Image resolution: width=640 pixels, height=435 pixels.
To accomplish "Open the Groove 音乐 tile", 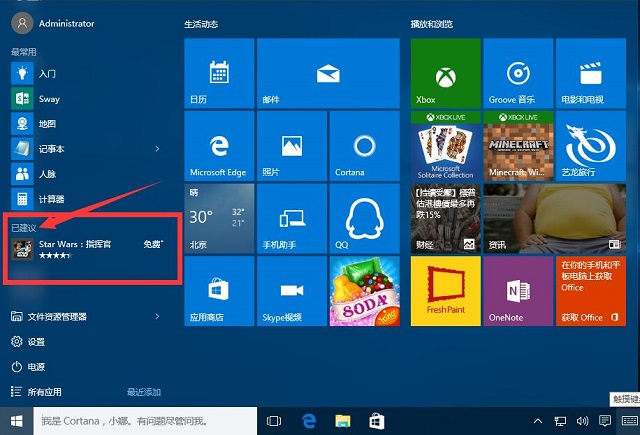I will coord(518,73).
